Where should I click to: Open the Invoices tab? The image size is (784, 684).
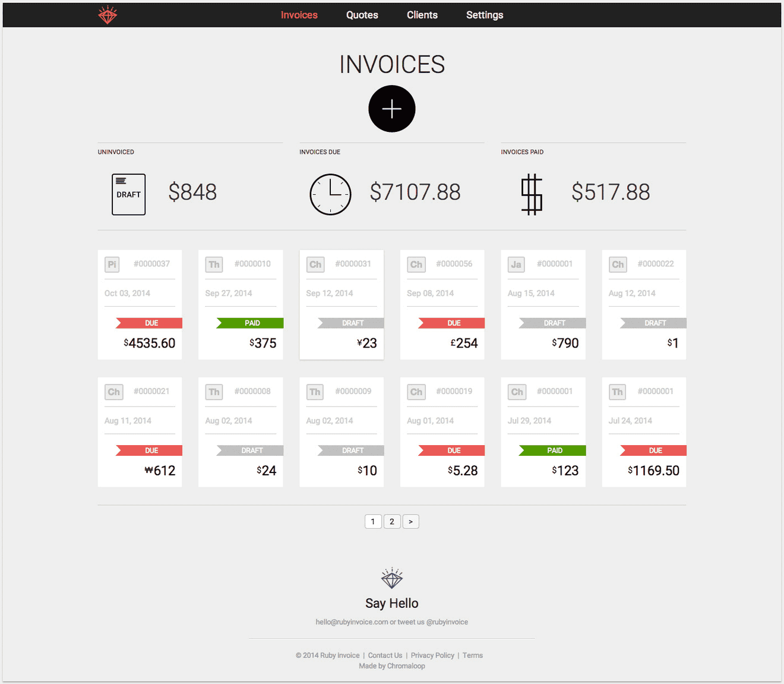299,15
